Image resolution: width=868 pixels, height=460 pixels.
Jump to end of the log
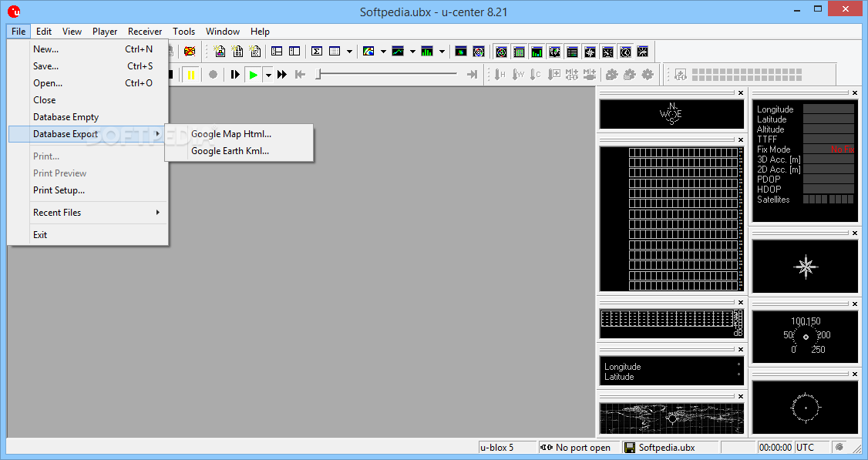[x=473, y=74]
